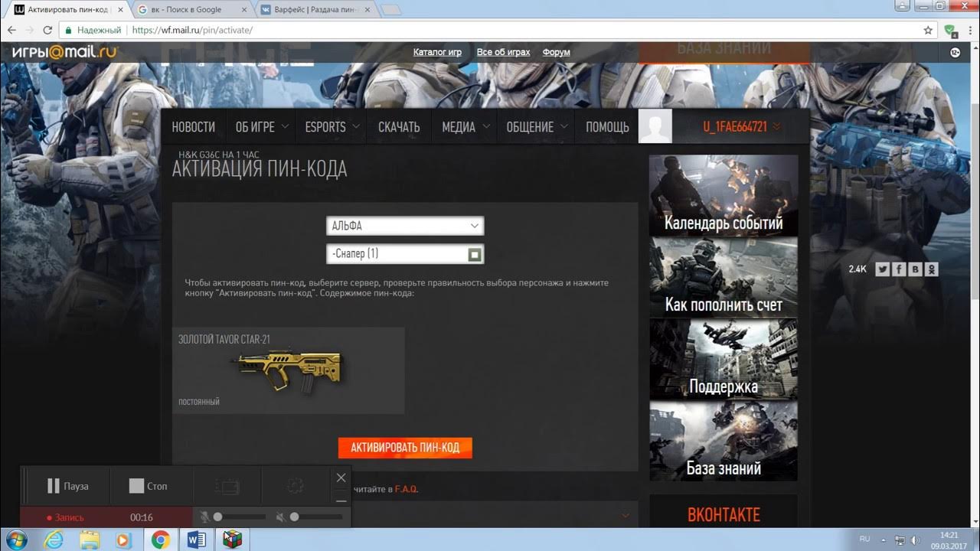Stop the screen recording

coord(148,486)
